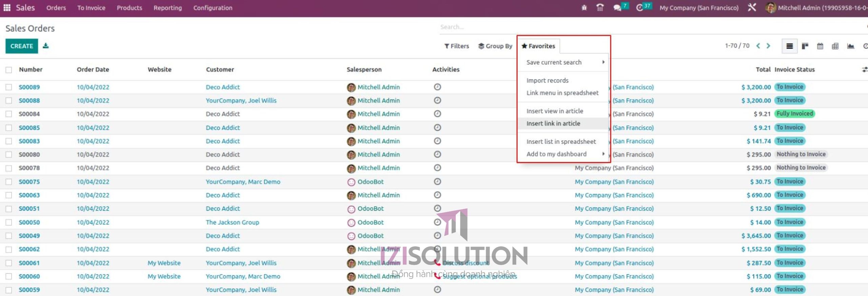Check the box for order S00060
The height and width of the screenshot is (296, 868).
pos(8,276)
